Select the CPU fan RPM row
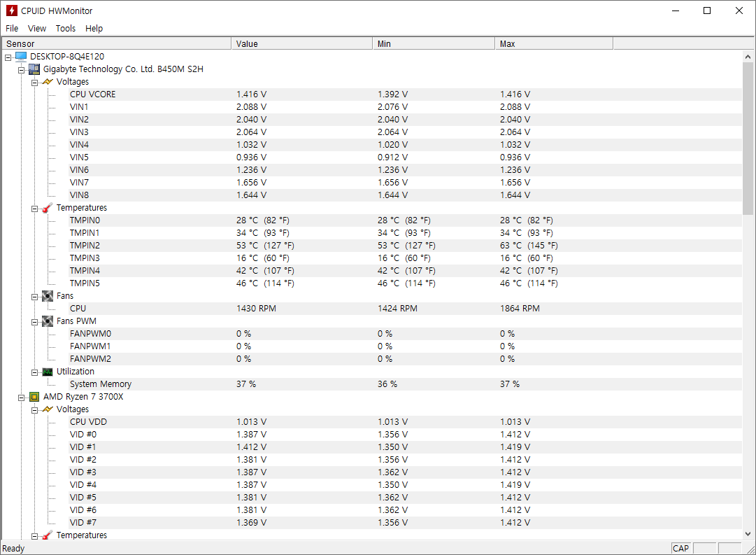The width and height of the screenshot is (756, 555). tap(405, 309)
